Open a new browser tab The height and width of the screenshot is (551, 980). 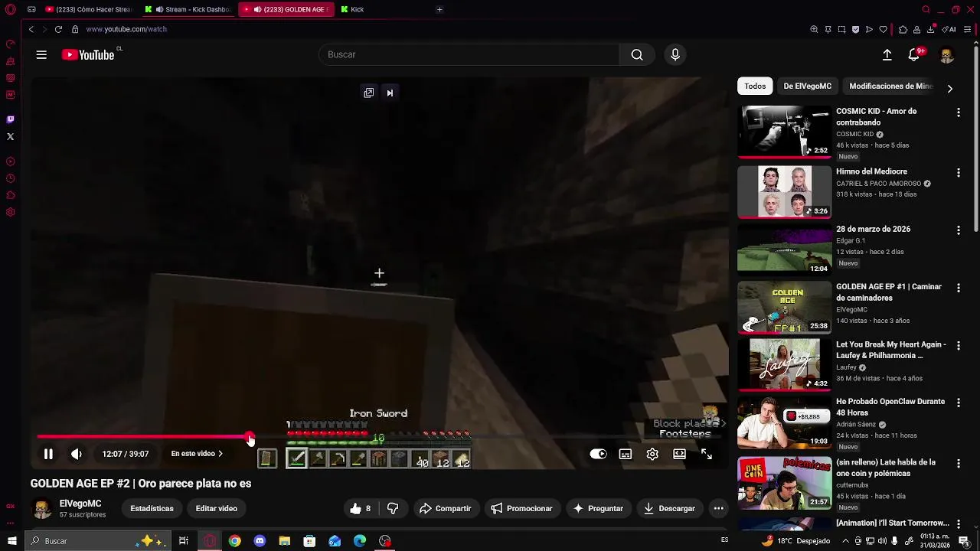[x=439, y=9]
